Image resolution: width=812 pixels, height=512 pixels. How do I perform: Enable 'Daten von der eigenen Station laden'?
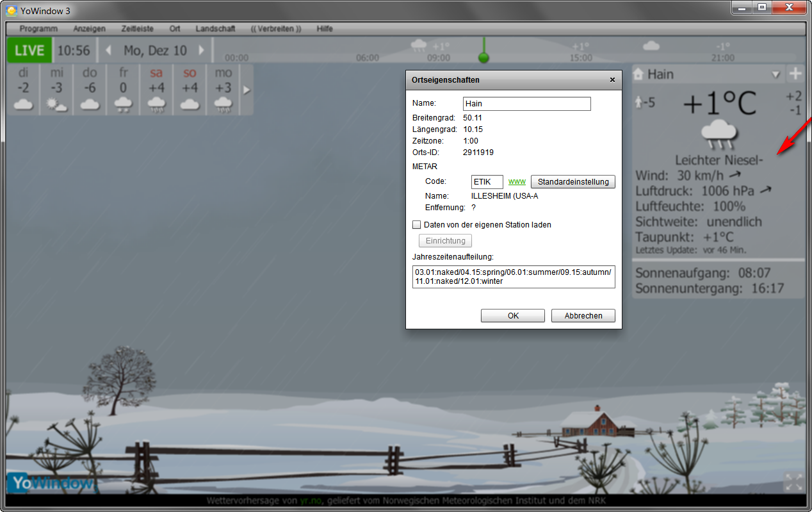417,225
